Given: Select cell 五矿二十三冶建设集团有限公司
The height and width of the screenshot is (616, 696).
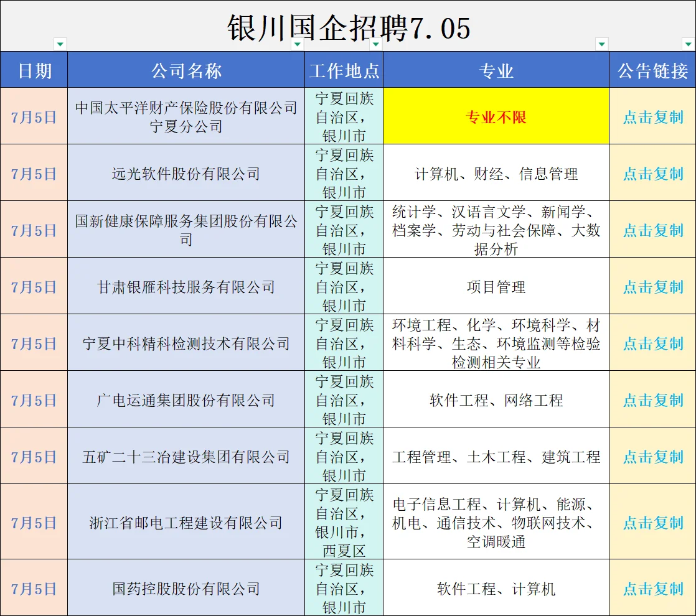Looking at the screenshot, I should 186,456.
